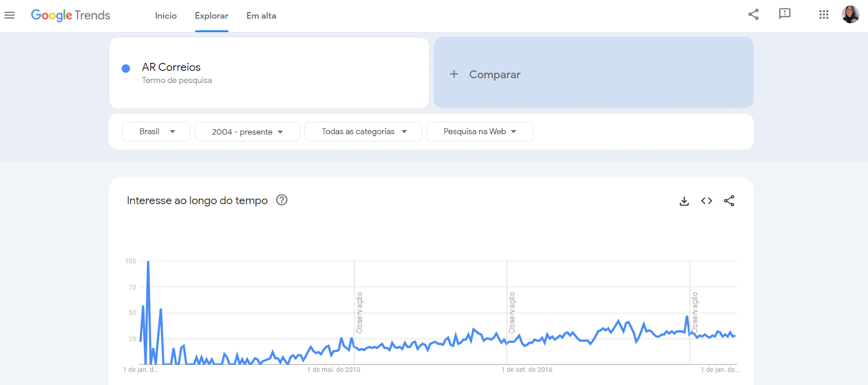Go to the Início tab
This screenshot has height=385, width=868.
click(165, 16)
